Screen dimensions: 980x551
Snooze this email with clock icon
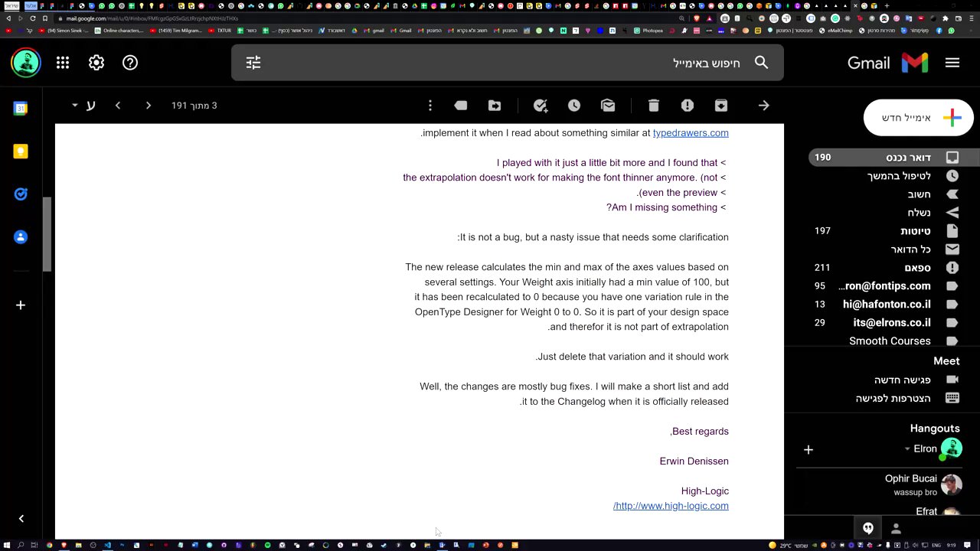pyautogui.click(x=574, y=106)
